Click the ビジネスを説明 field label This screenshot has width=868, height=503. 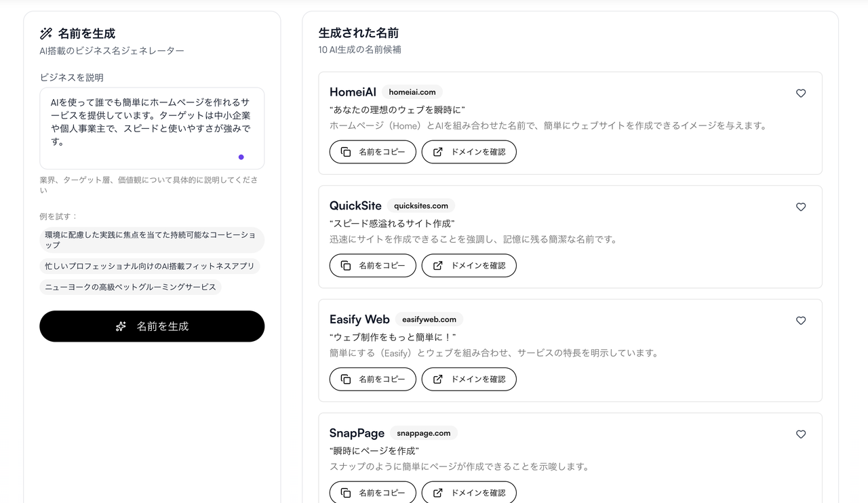(x=72, y=77)
